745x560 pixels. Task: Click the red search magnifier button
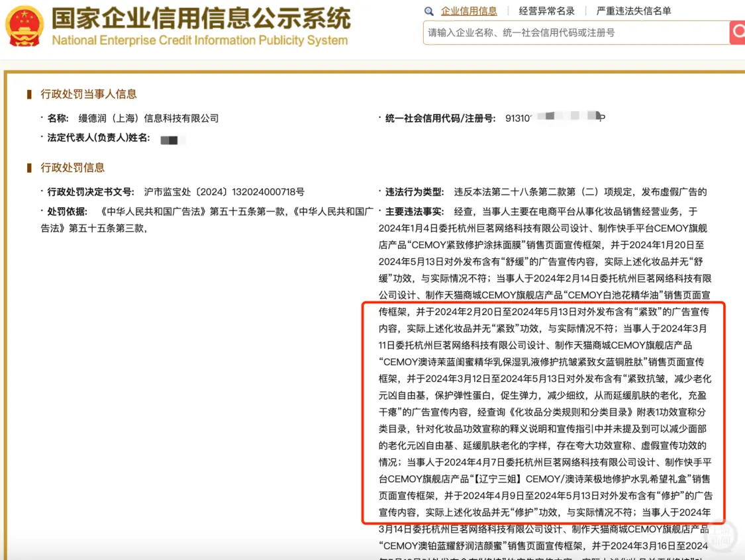(x=738, y=32)
